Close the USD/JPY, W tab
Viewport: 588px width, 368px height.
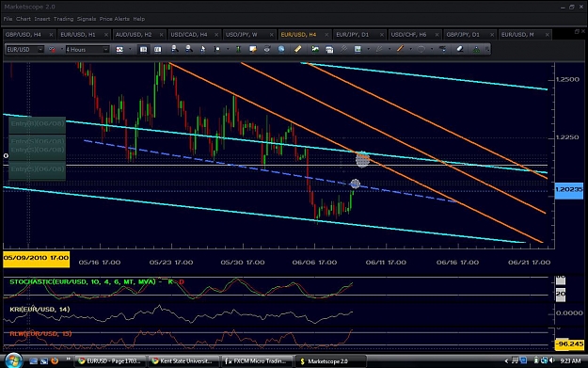(272, 35)
